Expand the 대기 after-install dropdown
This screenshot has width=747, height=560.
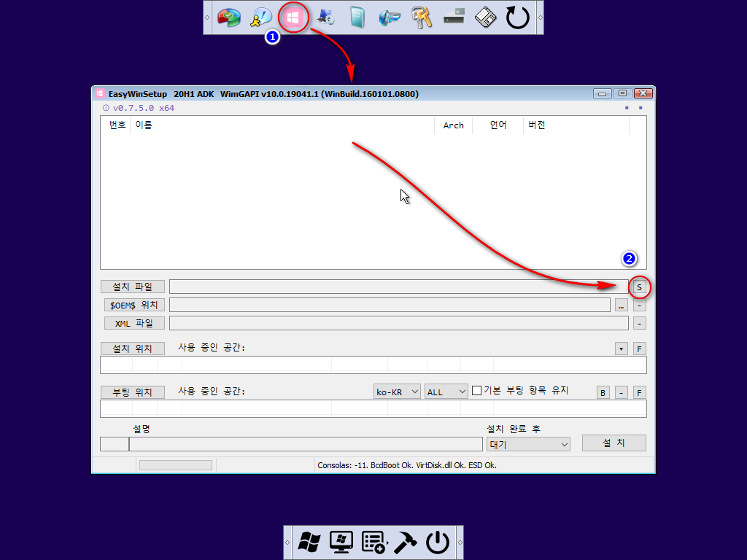point(528,444)
